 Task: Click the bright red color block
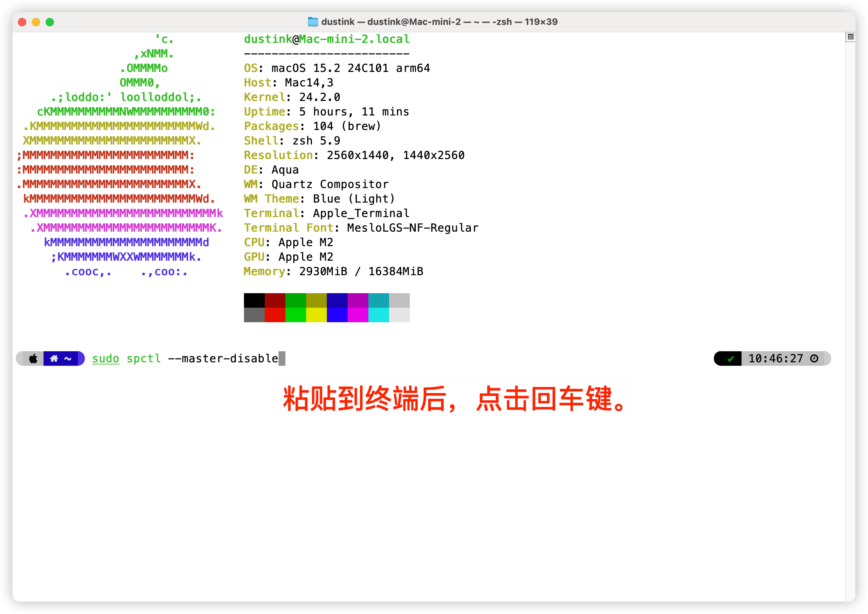point(275,315)
